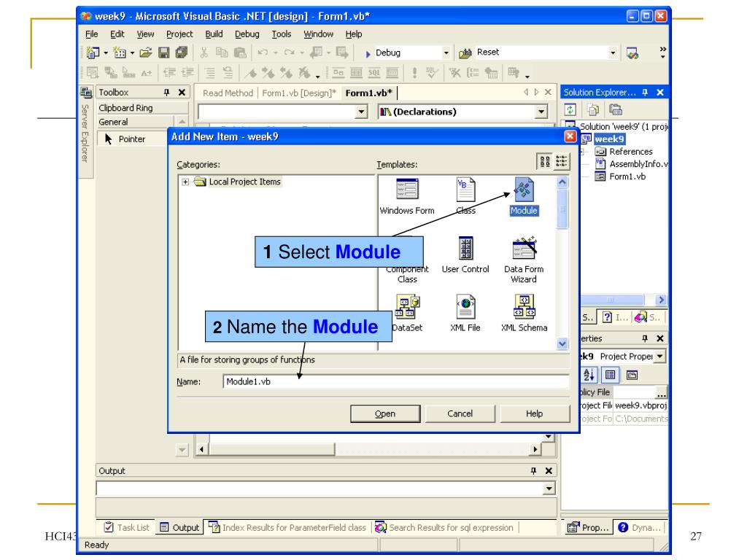
Task: Select the Module template icon
Action: pos(524,190)
